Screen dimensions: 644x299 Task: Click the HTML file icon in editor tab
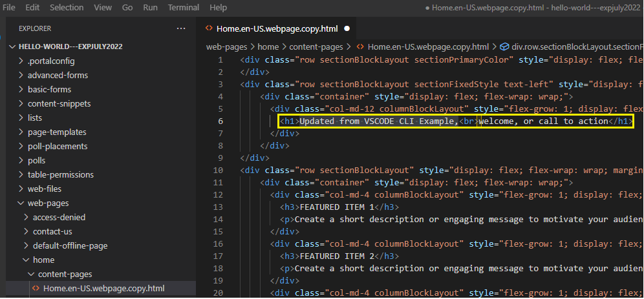click(208, 28)
